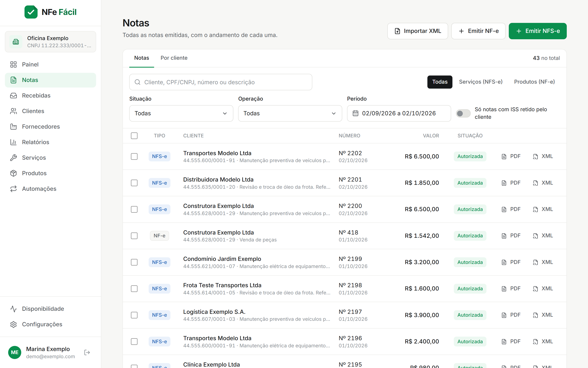
Task: Click the Oficina Exemplo company selector
Action: 50,42
